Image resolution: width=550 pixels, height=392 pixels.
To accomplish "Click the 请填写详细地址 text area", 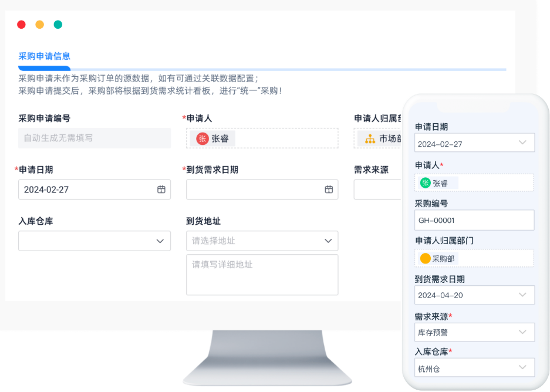I will click(262, 275).
